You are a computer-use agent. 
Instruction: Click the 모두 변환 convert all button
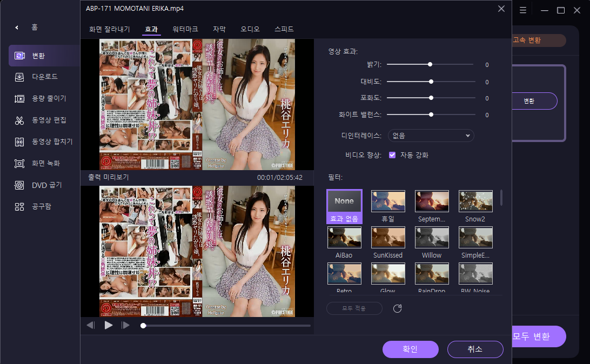pos(539,336)
